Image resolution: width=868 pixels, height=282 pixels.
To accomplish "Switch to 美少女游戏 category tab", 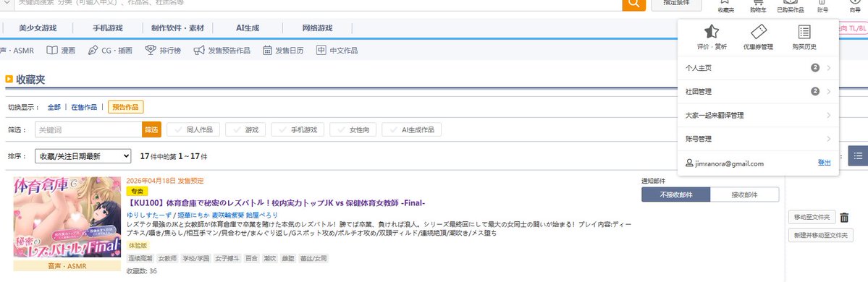I will coord(38,28).
